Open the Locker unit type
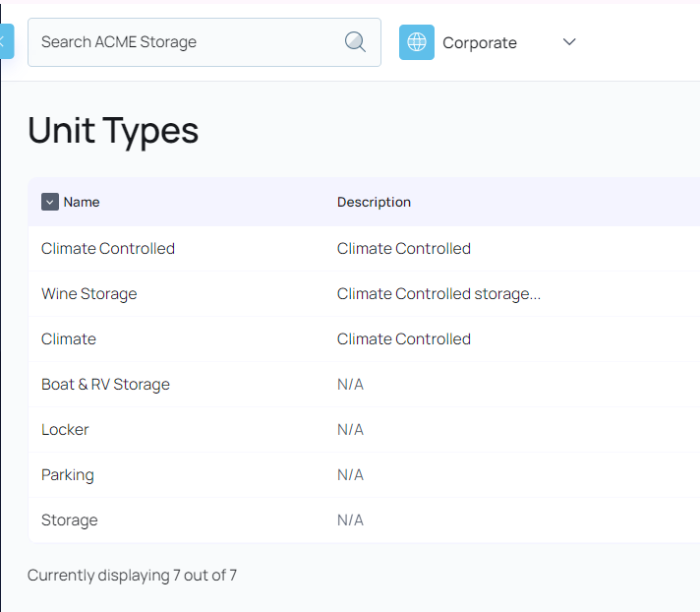This screenshot has height=612, width=700. pos(65,430)
